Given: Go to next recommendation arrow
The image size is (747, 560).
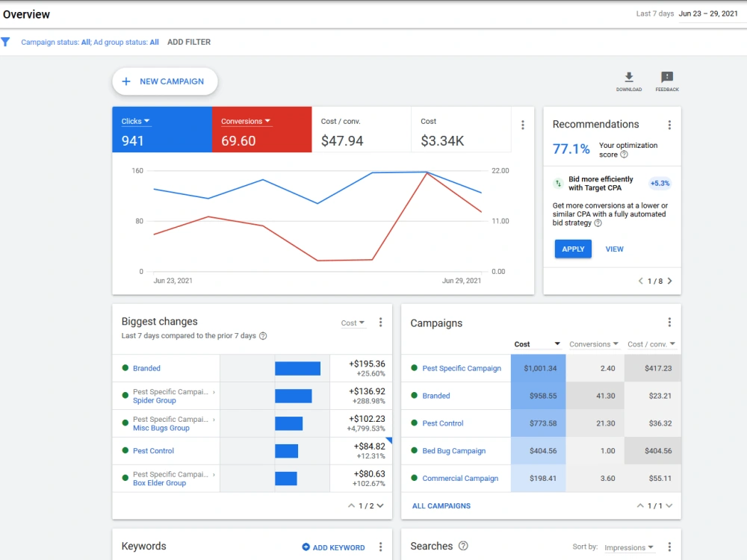Looking at the screenshot, I should 670,281.
